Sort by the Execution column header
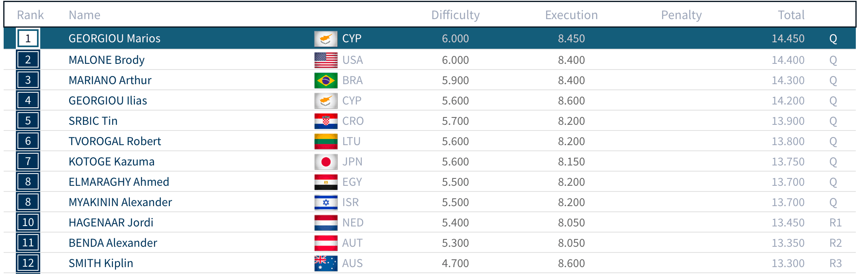Image resolution: width=868 pixels, height=274 pixels. (x=571, y=15)
